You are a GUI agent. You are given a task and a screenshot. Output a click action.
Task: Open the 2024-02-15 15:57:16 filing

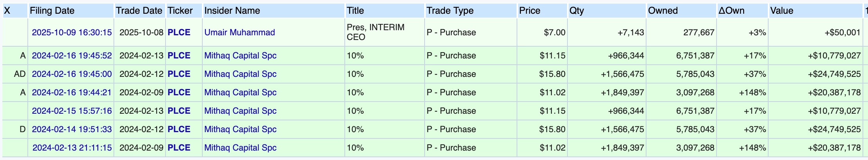coord(72,111)
